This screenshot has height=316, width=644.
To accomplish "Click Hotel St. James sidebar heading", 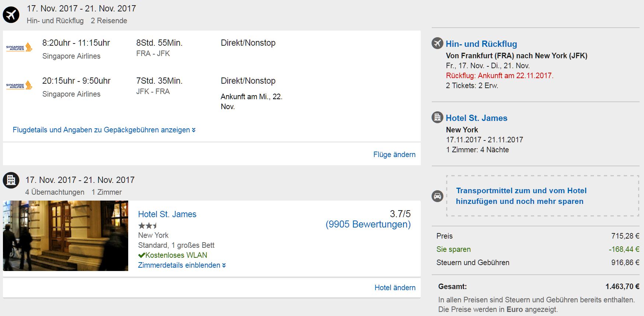I will [x=476, y=118].
